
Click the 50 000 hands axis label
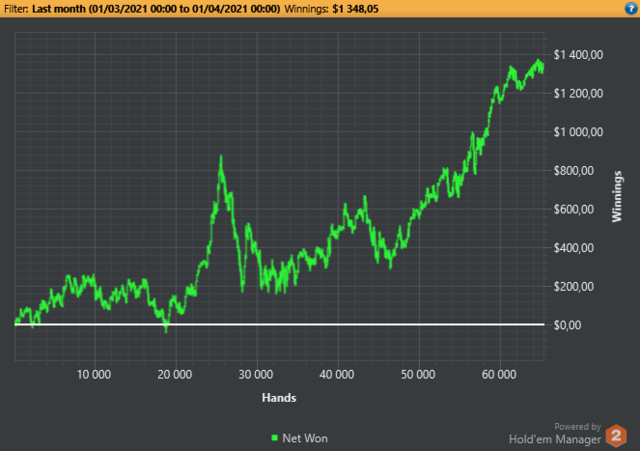click(418, 374)
